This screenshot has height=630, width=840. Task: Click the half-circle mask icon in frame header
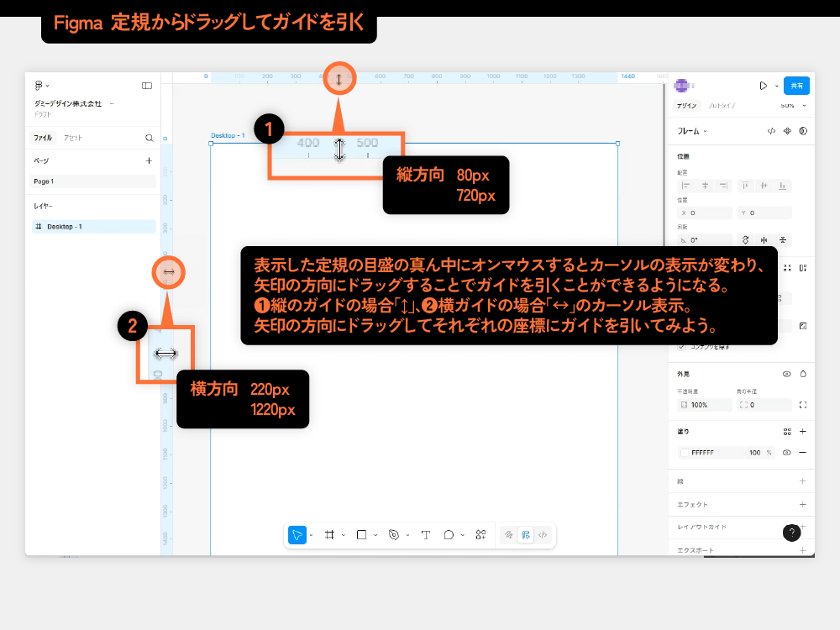[803, 131]
